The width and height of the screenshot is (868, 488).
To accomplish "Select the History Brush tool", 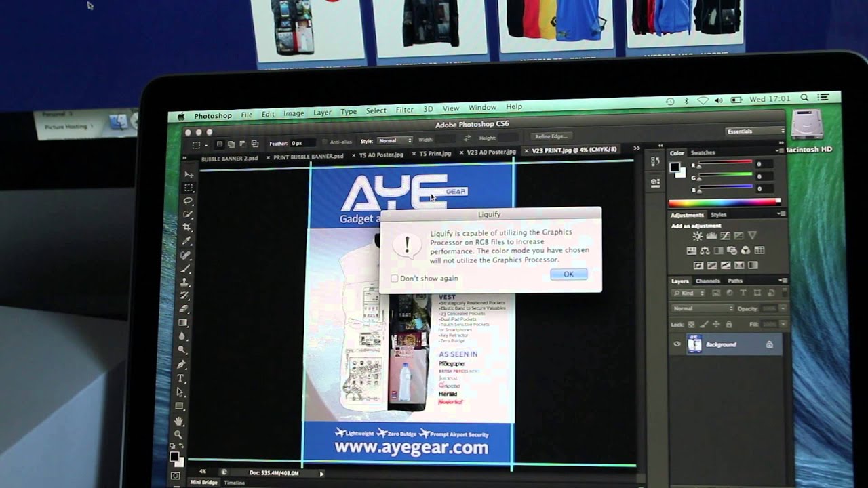I will click(x=183, y=296).
